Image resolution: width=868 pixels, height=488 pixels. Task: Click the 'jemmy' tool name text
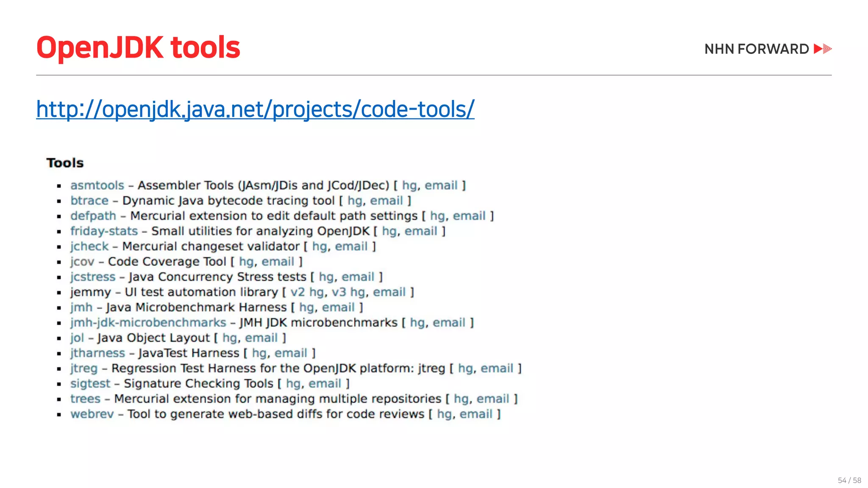click(91, 292)
